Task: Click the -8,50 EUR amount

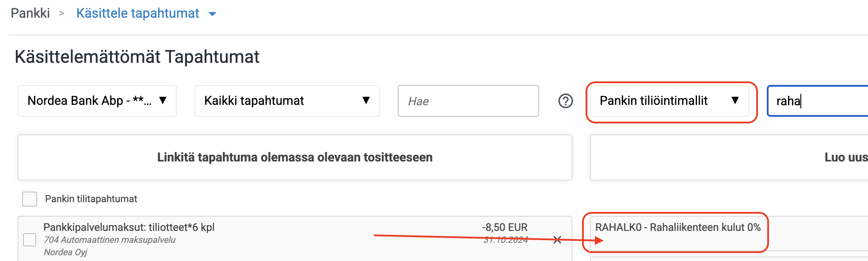Action: (x=505, y=227)
